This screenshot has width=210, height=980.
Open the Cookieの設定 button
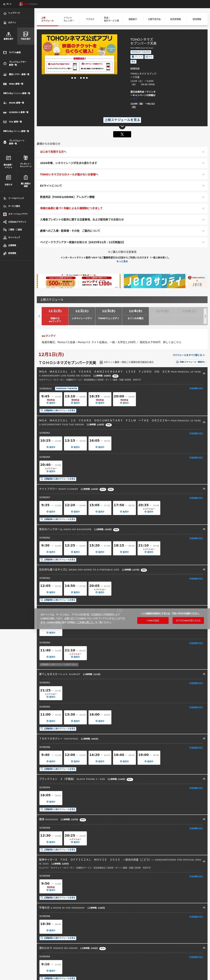tap(153, 621)
